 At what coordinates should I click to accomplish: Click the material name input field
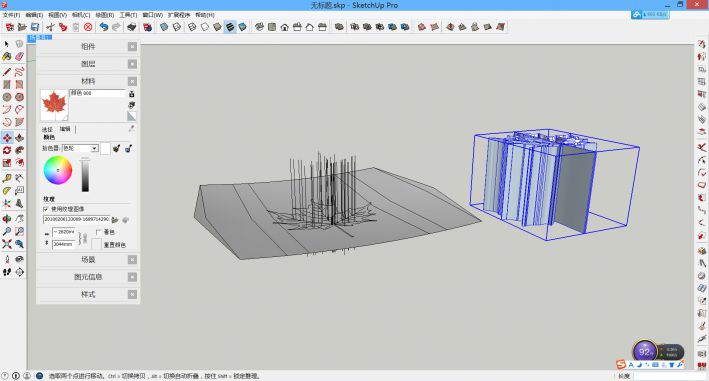97,93
